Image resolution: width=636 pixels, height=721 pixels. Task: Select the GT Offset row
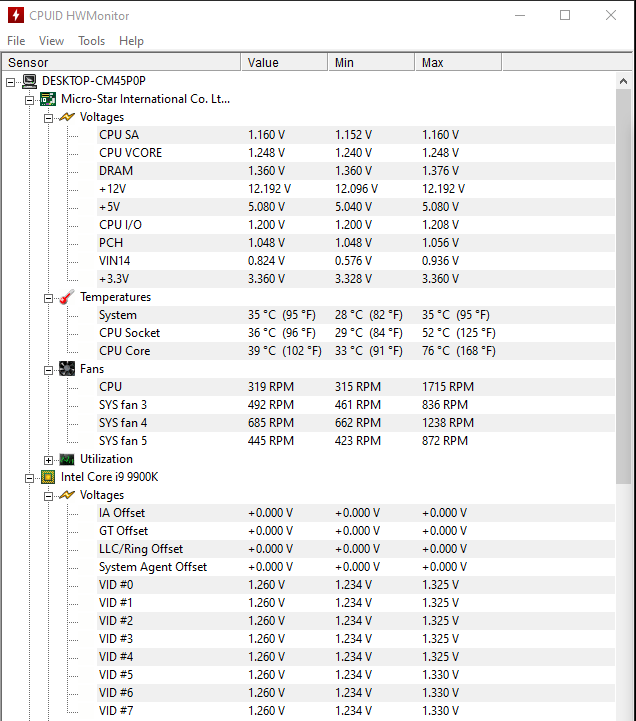point(355,531)
